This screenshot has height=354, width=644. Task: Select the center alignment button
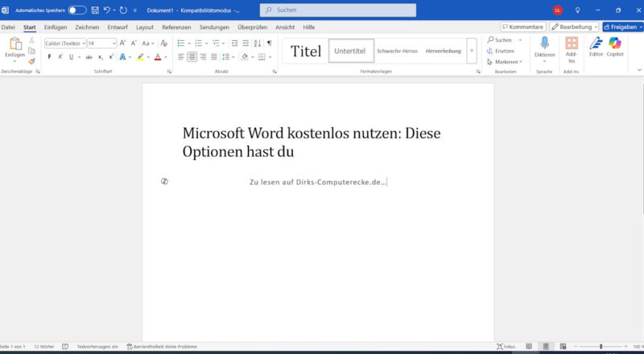point(192,56)
